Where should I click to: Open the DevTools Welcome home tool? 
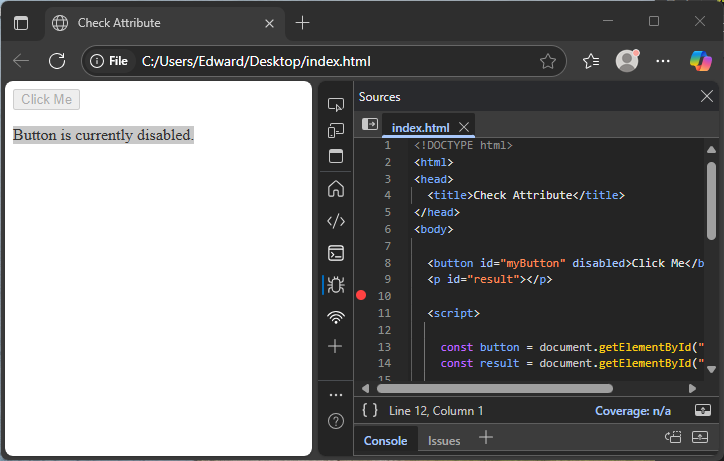point(336,189)
